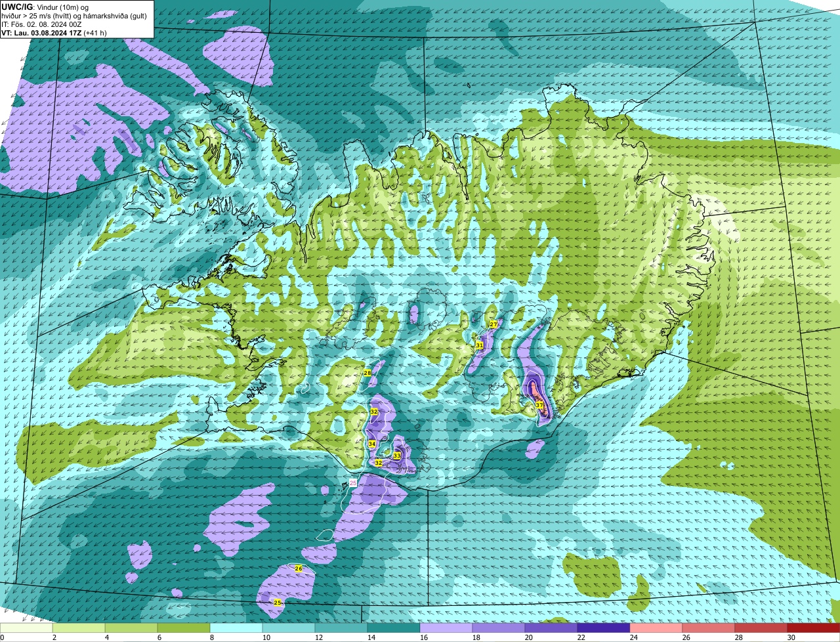Click the yellow gust label 31

480,345
